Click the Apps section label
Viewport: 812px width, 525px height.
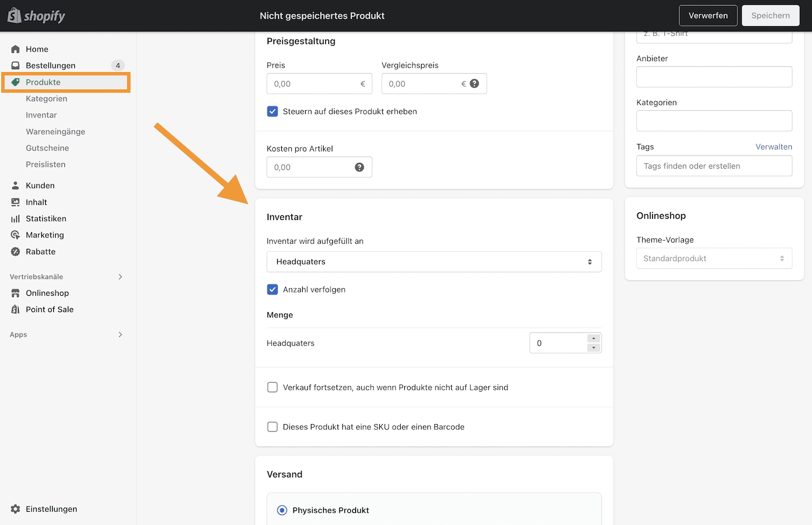19,335
